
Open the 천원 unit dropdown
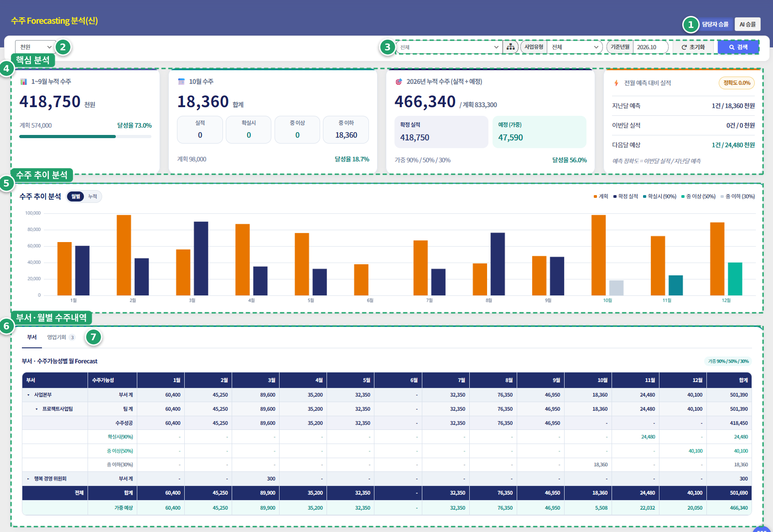coord(36,47)
